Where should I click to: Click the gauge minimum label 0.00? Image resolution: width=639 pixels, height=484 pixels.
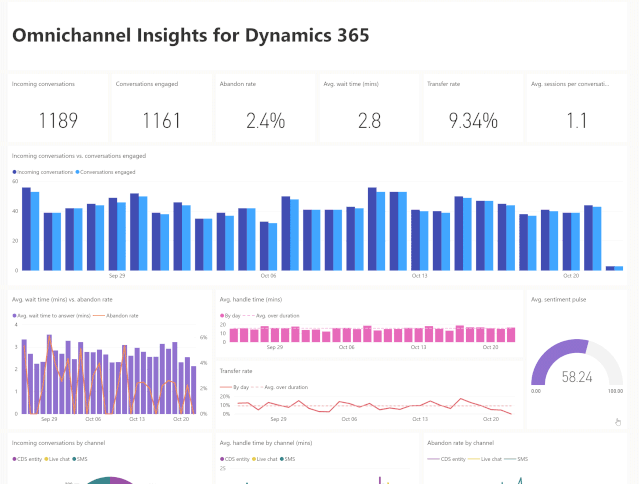click(536, 391)
